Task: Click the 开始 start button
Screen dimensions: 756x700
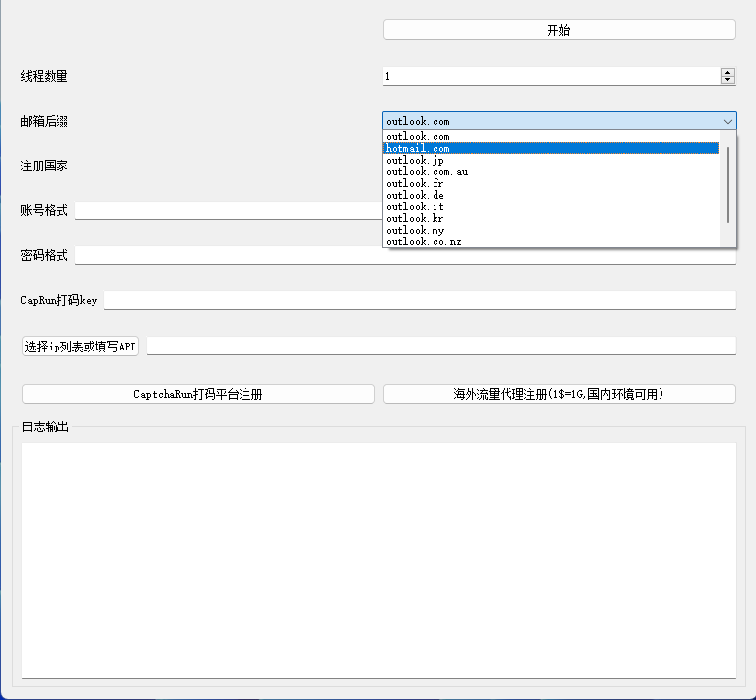Action: [558, 30]
